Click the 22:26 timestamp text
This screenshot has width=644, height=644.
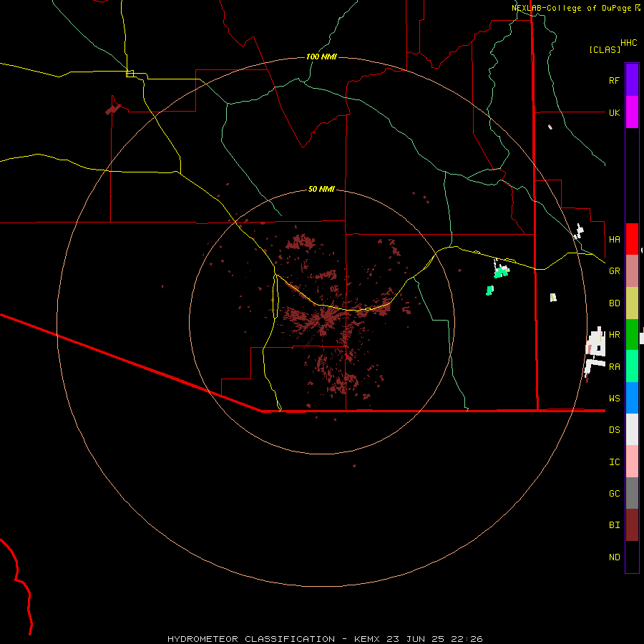466,639
